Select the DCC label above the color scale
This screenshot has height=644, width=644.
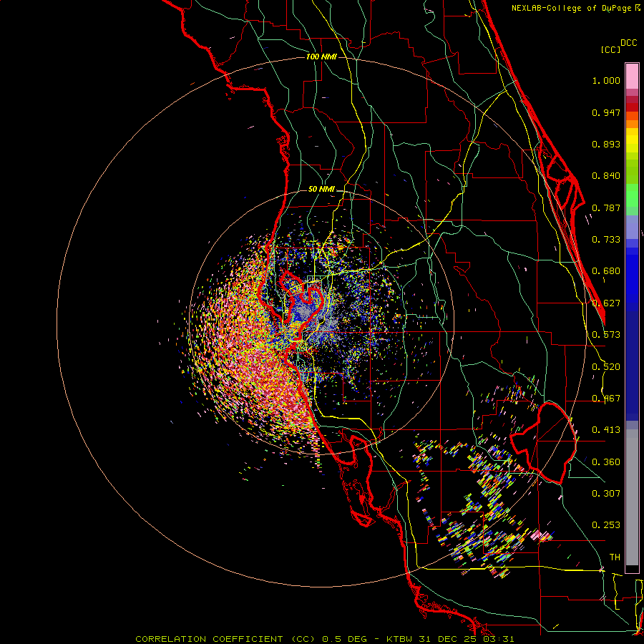628,42
